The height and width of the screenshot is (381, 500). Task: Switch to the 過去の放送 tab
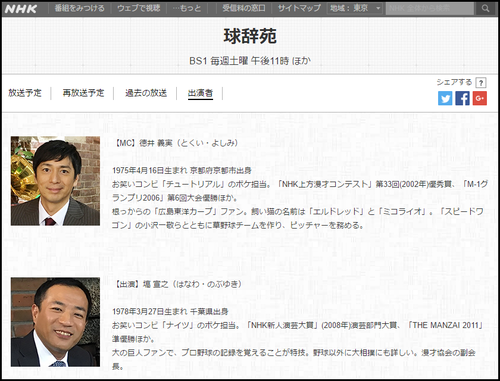(x=146, y=93)
